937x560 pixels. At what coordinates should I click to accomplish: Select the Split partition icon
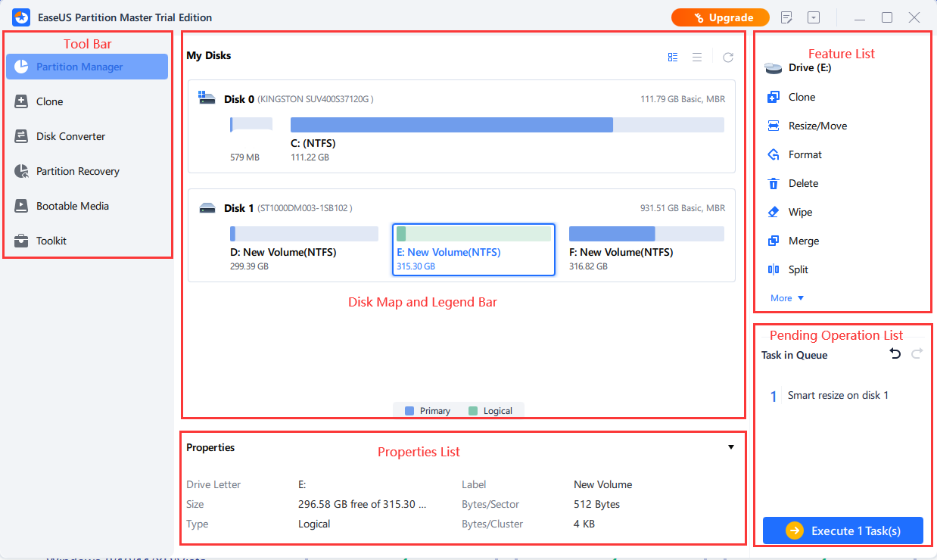coord(774,269)
